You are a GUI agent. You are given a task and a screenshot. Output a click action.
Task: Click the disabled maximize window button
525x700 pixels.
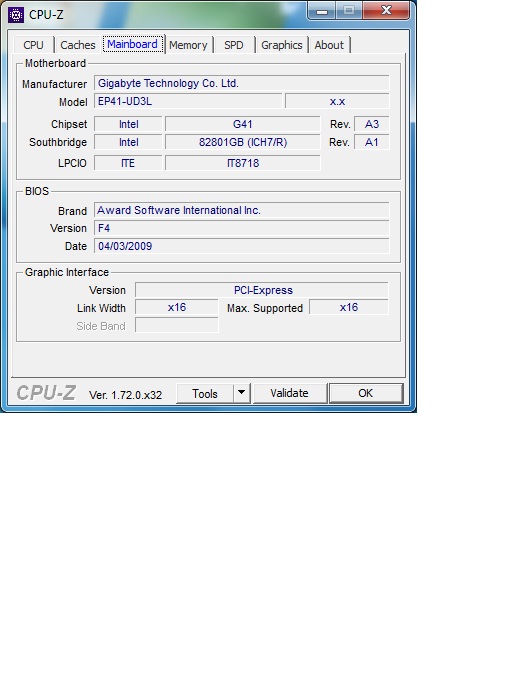[x=349, y=11]
